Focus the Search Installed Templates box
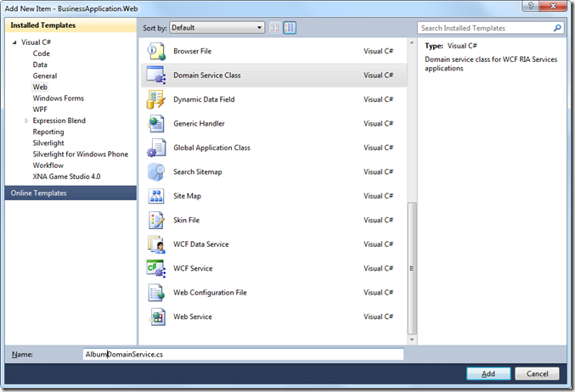 pos(486,28)
